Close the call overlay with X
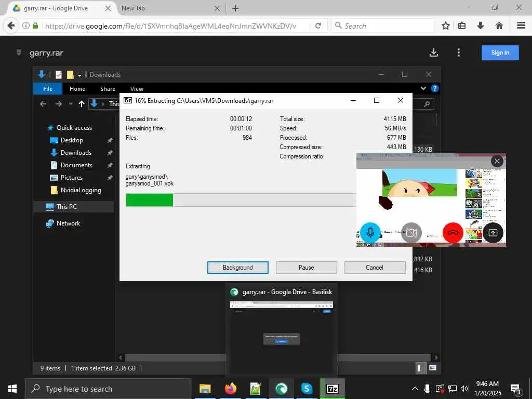532x399 pixels. [x=497, y=161]
